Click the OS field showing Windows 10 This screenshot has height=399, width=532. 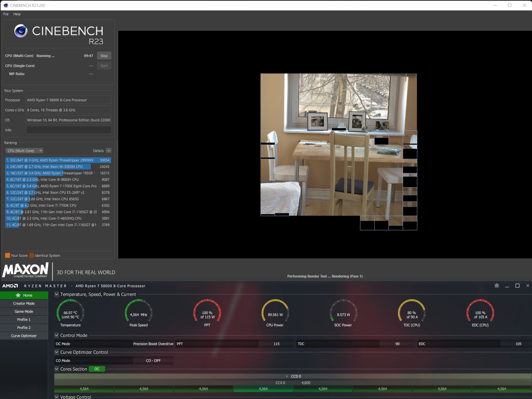(69, 120)
